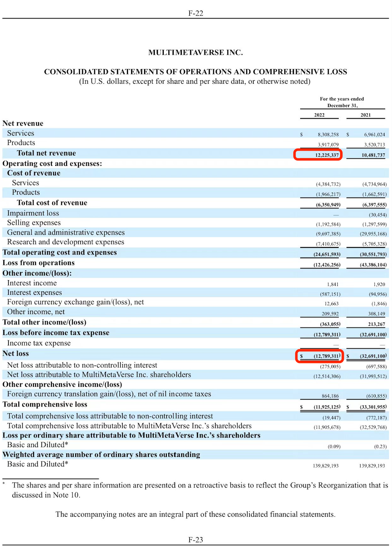Click the General and administrative expenses label
The image size is (392, 546).
pos(66,232)
